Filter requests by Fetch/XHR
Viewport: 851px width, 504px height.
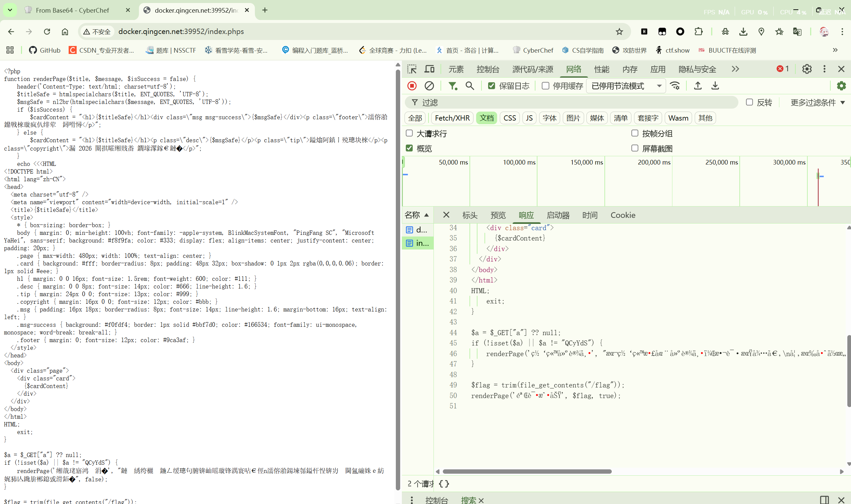(452, 118)
